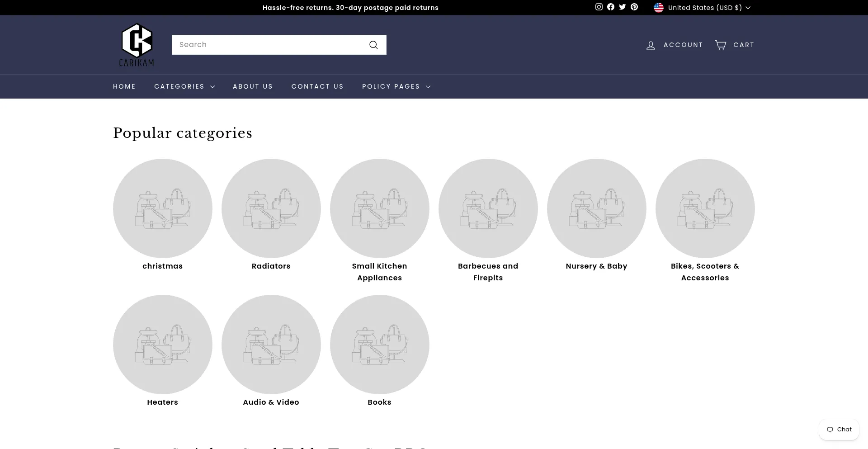This screenshot has height=449, width=868.
Task: Click the Heaters category label
Action: tap(163, 402)
